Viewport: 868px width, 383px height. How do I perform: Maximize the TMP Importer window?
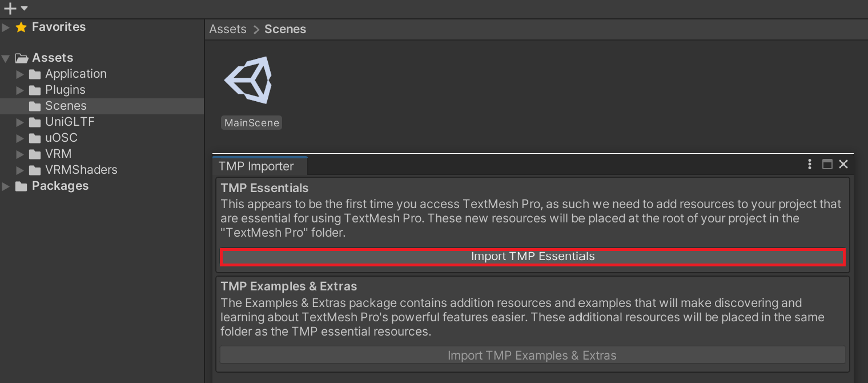(827, 164)
